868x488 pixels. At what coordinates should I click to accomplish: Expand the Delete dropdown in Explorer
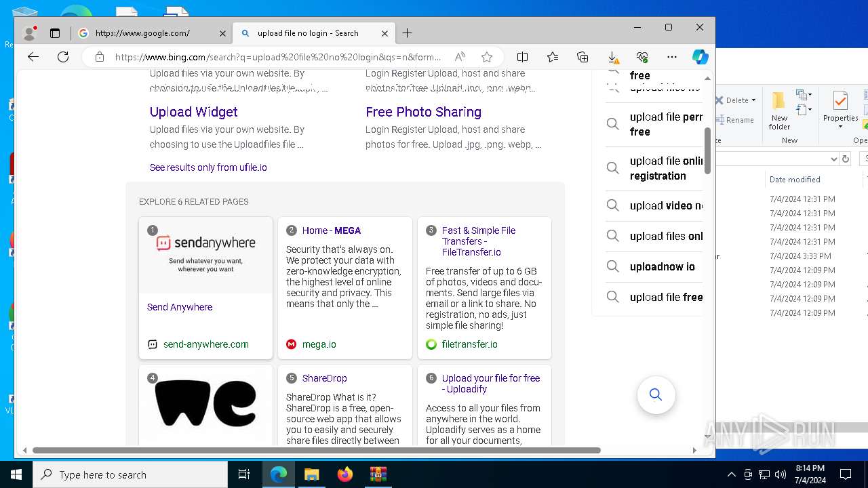pos(753,100)
